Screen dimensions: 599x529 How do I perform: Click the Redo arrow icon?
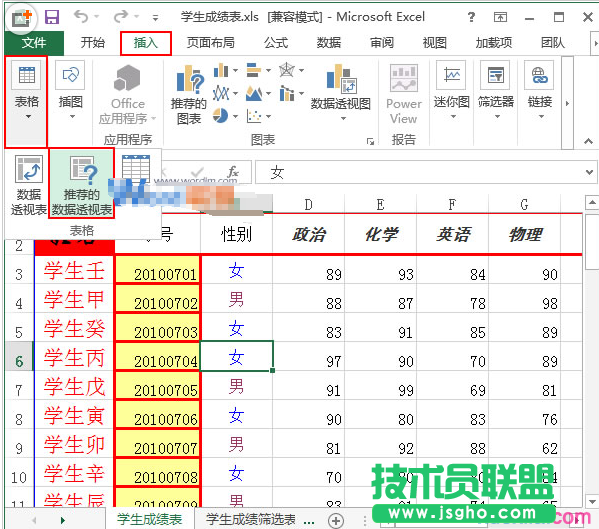(121, 16)
